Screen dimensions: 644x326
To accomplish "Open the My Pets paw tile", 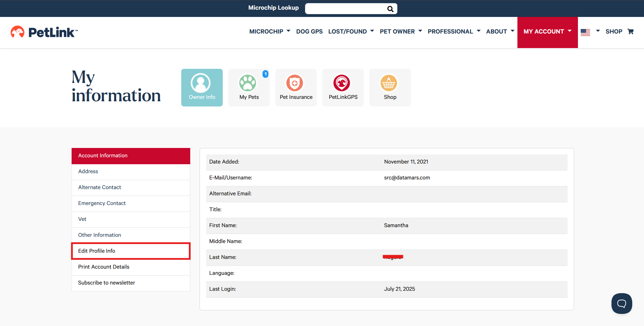I will (249, 87).
